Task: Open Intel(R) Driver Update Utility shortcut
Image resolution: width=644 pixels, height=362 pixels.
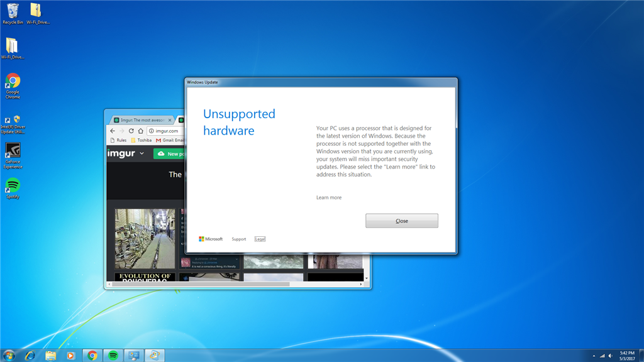Action: [x=13, y=124]
